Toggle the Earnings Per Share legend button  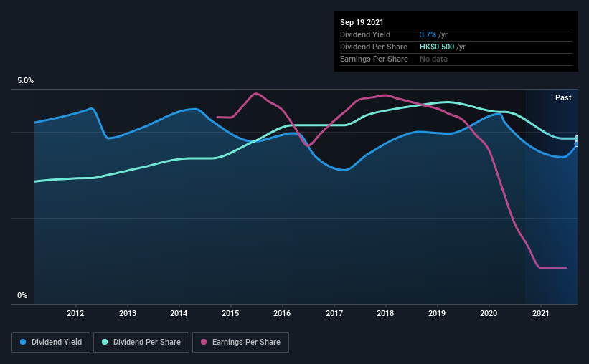(240, 343)
